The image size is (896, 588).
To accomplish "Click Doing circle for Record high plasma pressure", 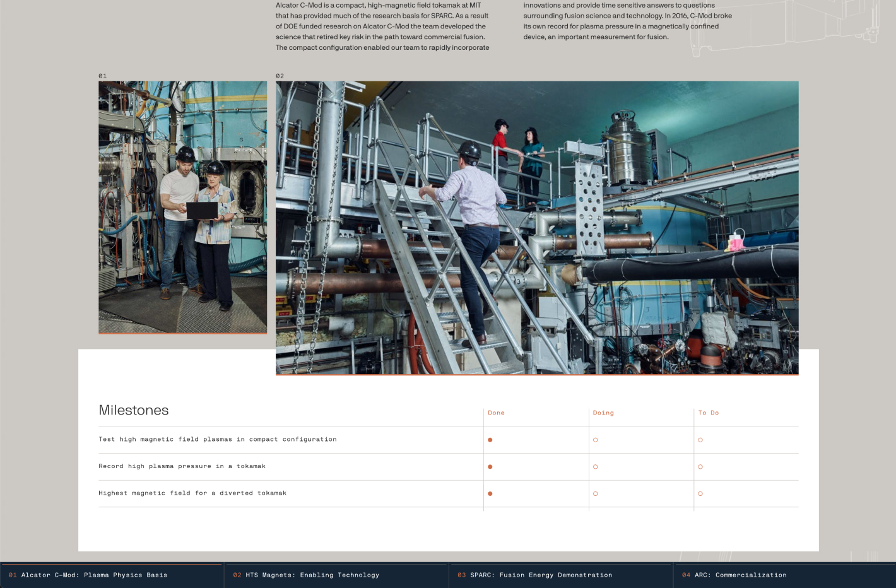I will (595, 467).
